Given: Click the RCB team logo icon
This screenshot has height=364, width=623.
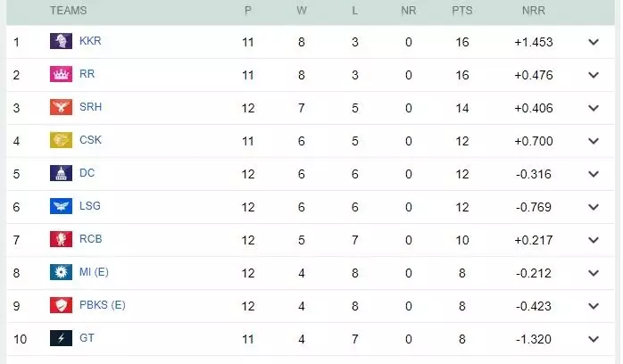Looking at the screenshot, I should click(x=61, y=239).
